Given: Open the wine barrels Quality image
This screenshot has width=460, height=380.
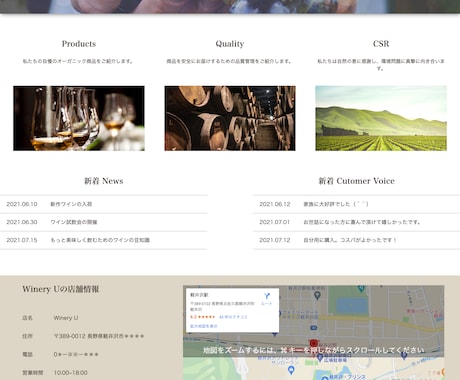Looking at the screenshot, I should pos(230,118).
